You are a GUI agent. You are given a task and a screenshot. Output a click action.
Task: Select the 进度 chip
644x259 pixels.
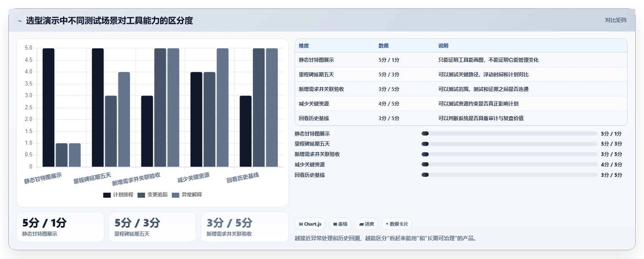366,224
